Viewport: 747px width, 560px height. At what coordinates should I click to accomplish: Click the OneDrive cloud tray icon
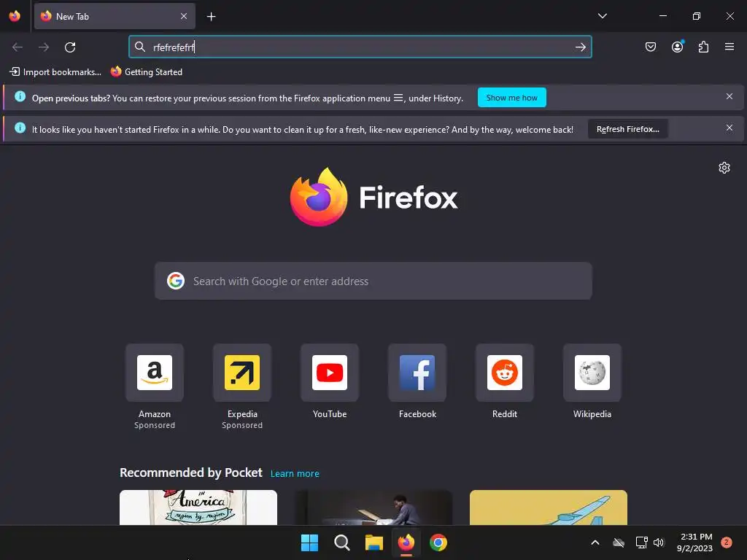pos(619,542)
